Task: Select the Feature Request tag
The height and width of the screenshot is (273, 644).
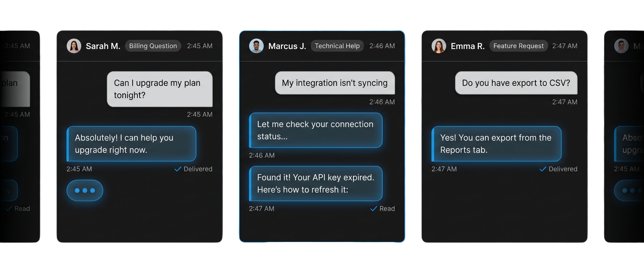Action: coord(518,46)
